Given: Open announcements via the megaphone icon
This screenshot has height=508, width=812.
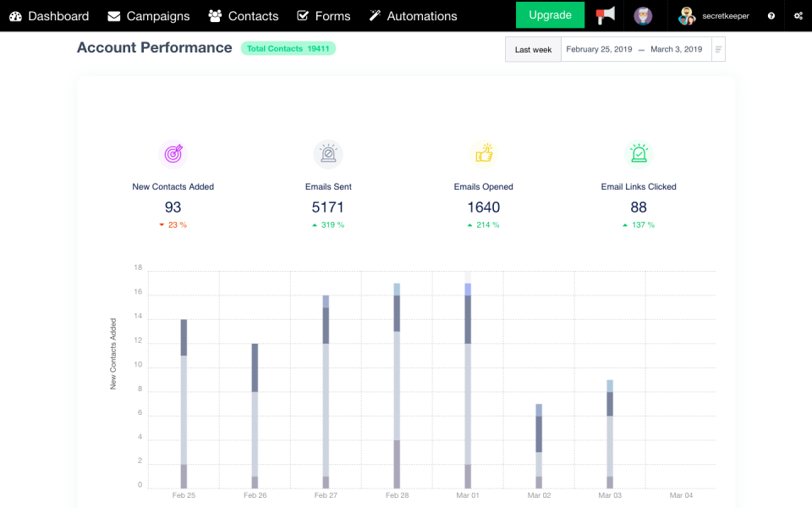Looking at the screenshot, I should 606,15.
